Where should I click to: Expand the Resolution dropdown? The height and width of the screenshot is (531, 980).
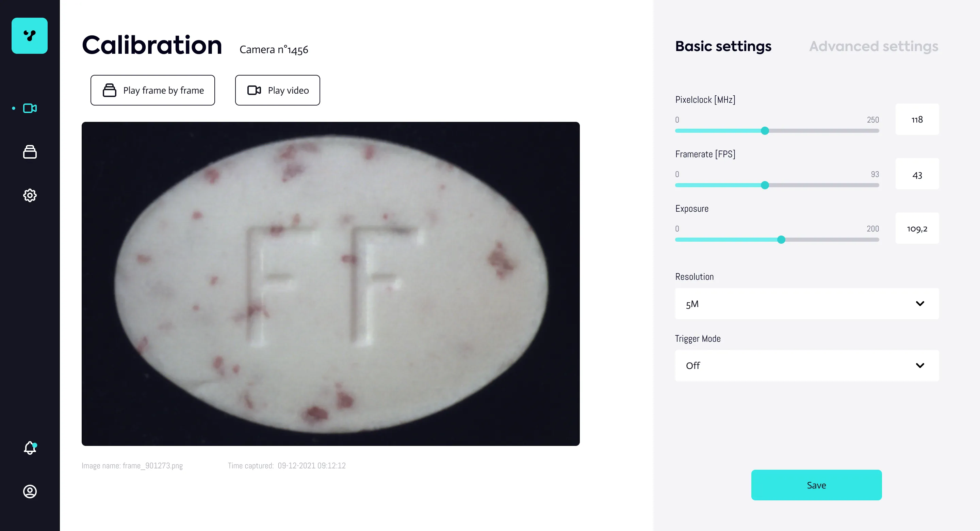(x=806, y=304)
